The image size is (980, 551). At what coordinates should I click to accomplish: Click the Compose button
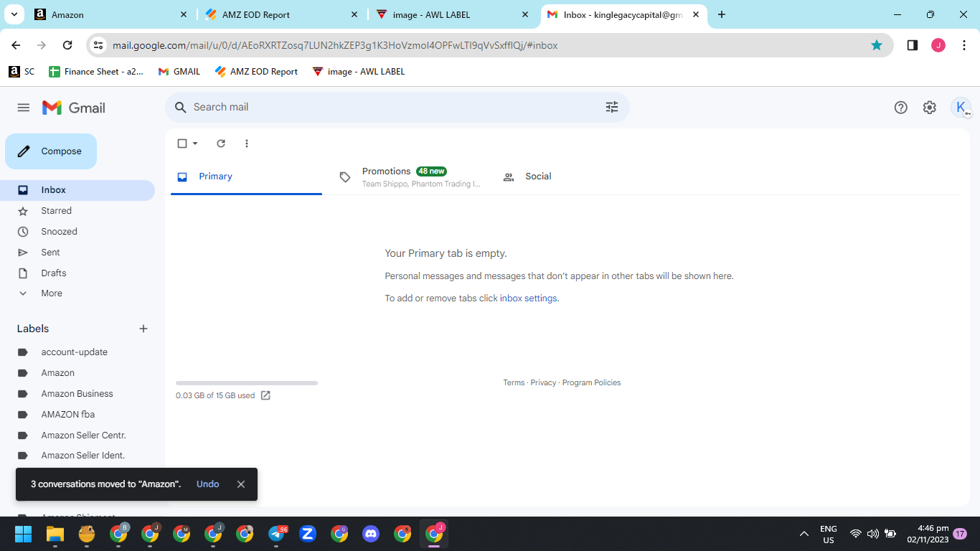51,151
